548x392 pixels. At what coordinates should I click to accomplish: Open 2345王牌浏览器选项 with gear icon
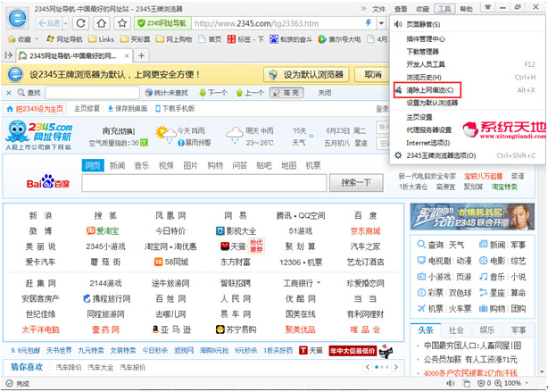[x=468, y=155]
